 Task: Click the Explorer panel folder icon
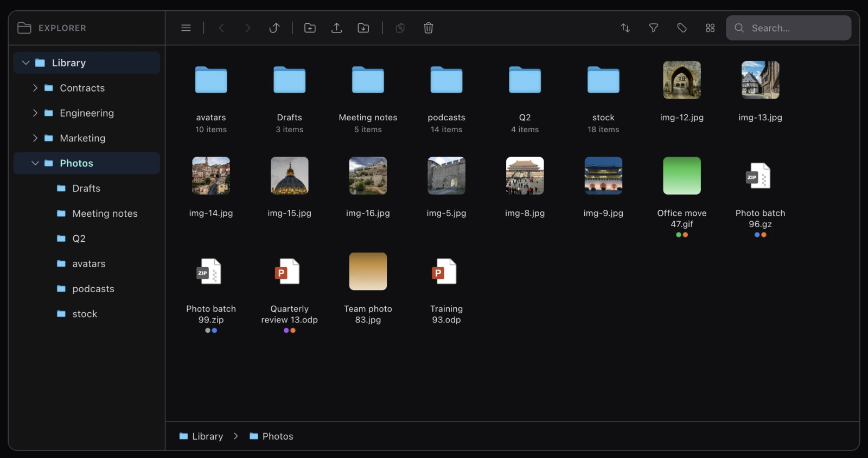pyautogui.click(x=24, y=28)
